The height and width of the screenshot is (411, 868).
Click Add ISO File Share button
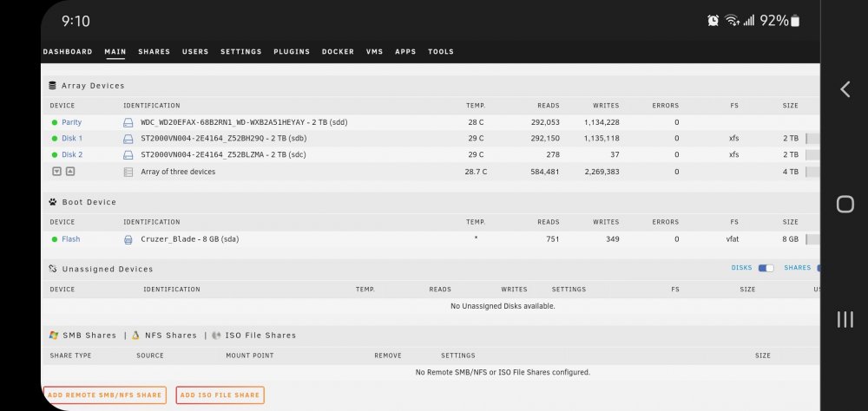coord(220,395)
